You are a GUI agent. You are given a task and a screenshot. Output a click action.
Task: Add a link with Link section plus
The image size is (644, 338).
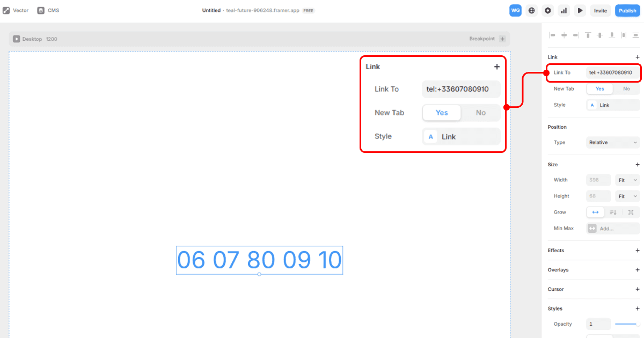pyautogui.click(x=638, y=57)
